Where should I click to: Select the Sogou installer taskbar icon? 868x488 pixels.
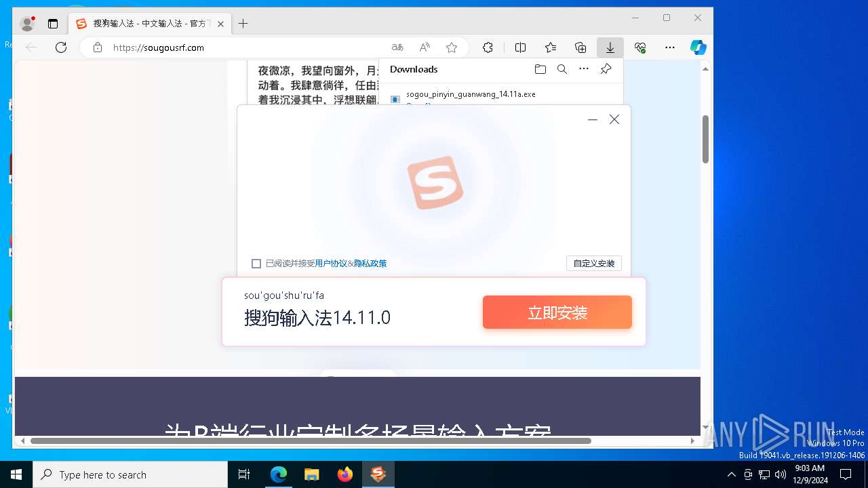(x=378, y=474)
